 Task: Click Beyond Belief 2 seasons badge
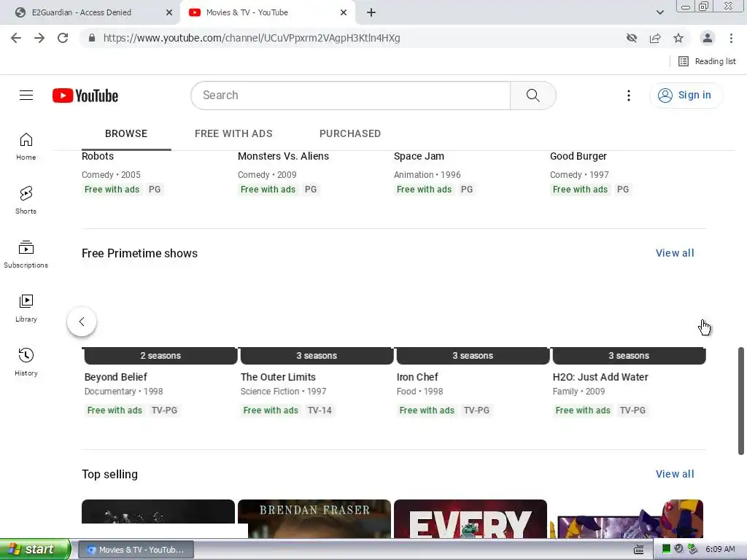click(x=160, y=356)
